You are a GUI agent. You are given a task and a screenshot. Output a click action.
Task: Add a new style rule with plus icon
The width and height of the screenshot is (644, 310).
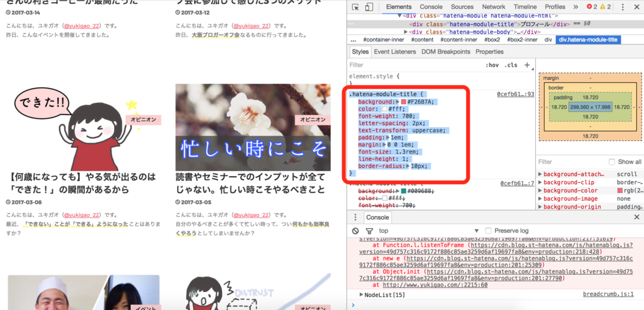[x=527, y=65]
